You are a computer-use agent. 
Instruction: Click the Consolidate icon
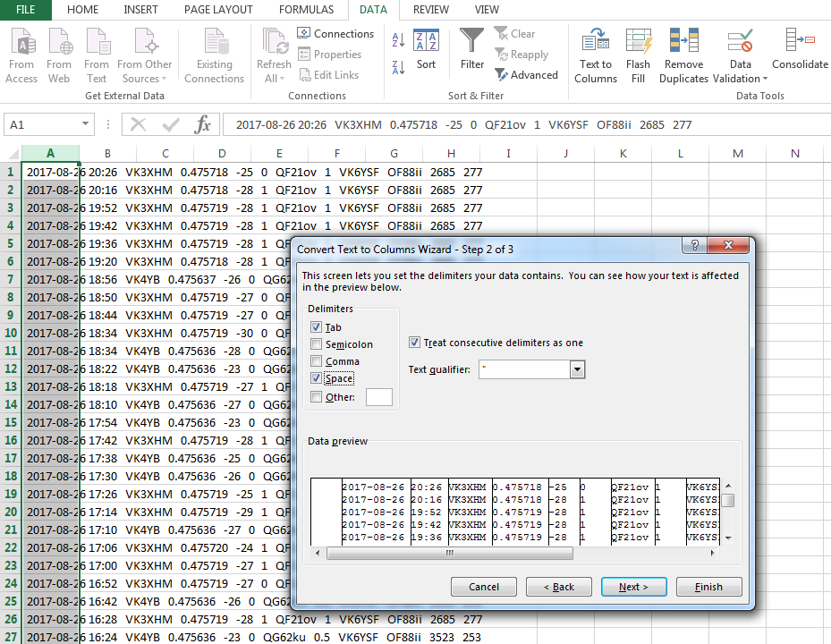pos(800,42)
